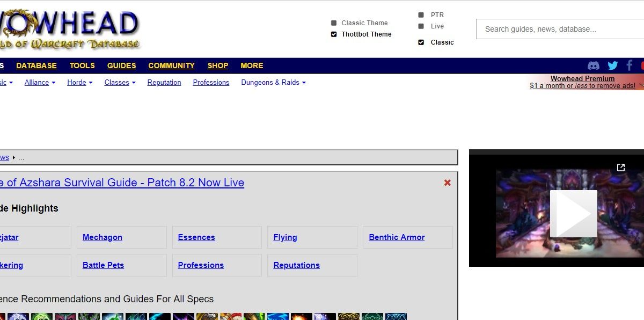
Task: Click the Wowhead Premium link
Action: click(x=582, y=78)
